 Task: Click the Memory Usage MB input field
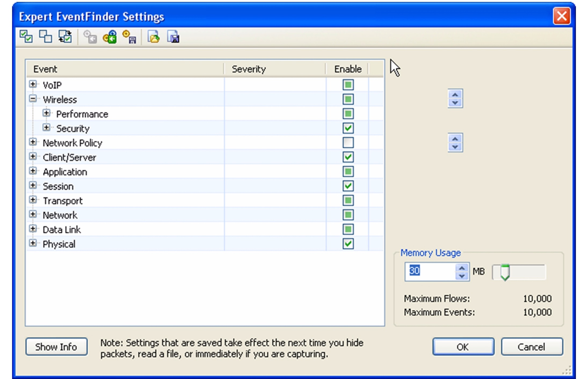[430, 271]
